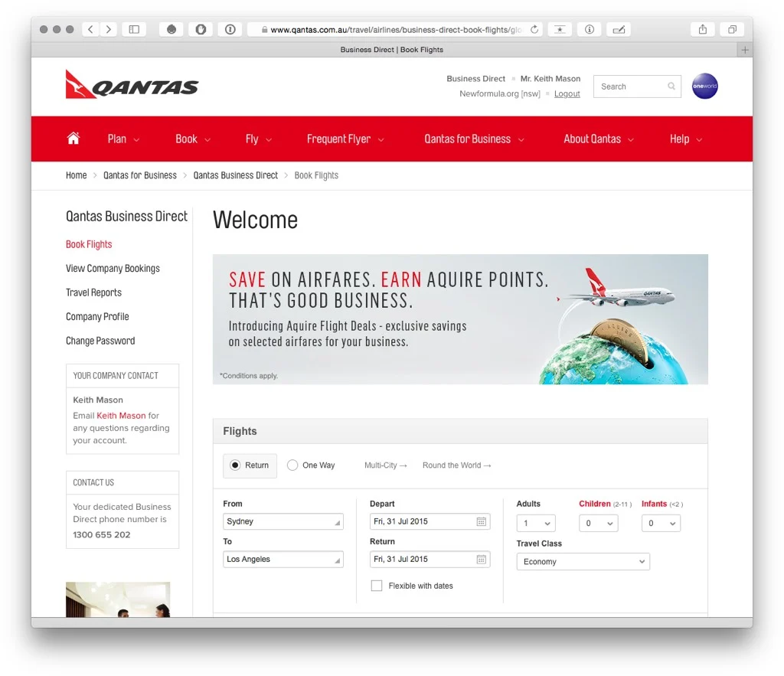Open Company Profile in sidebar

[x=97, y=316]
